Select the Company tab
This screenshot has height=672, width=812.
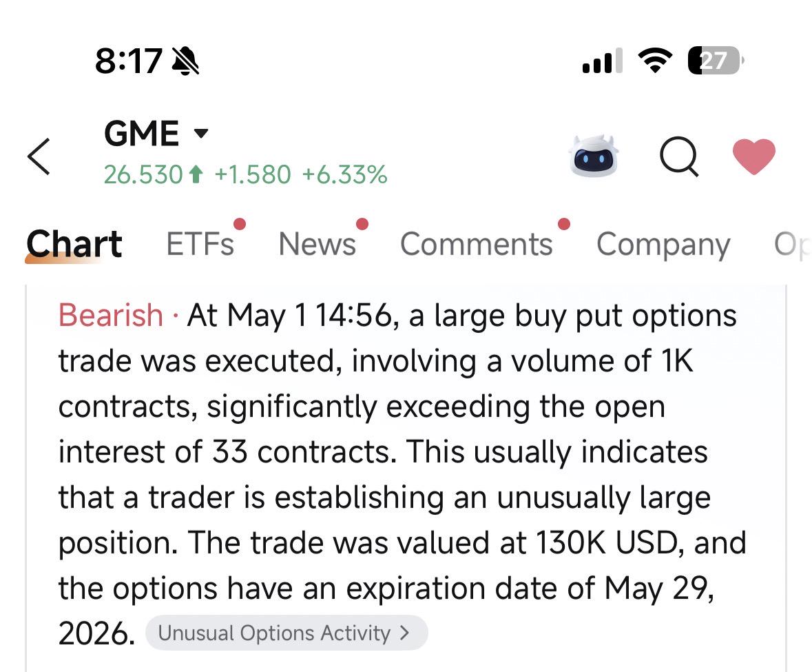click(663, 245)
